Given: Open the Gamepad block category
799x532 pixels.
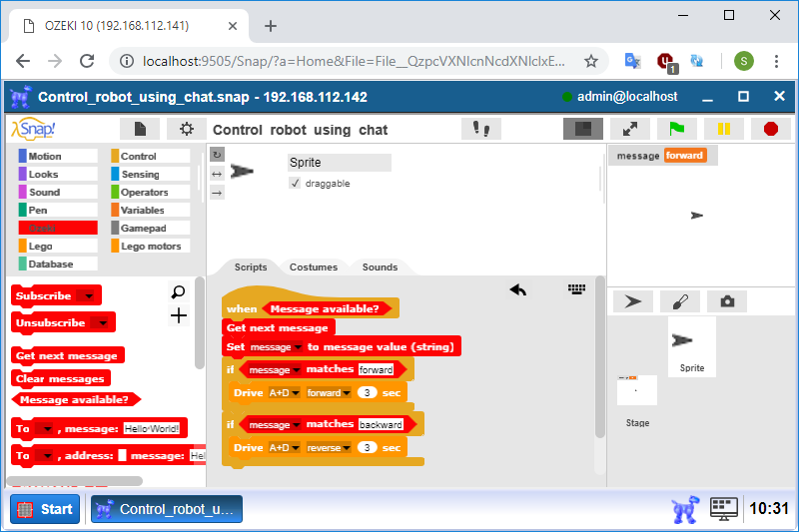Looking at the screenshot, I should [151, 228].
